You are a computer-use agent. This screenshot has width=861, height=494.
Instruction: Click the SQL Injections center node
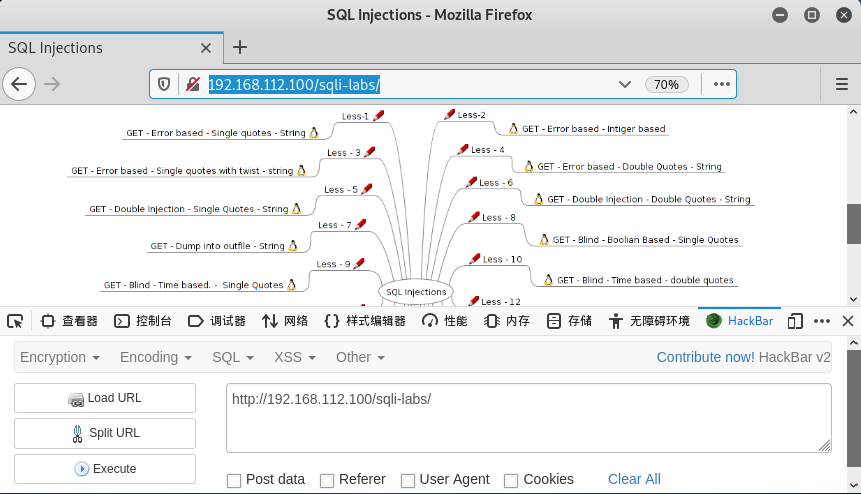[x=416, y=292]
